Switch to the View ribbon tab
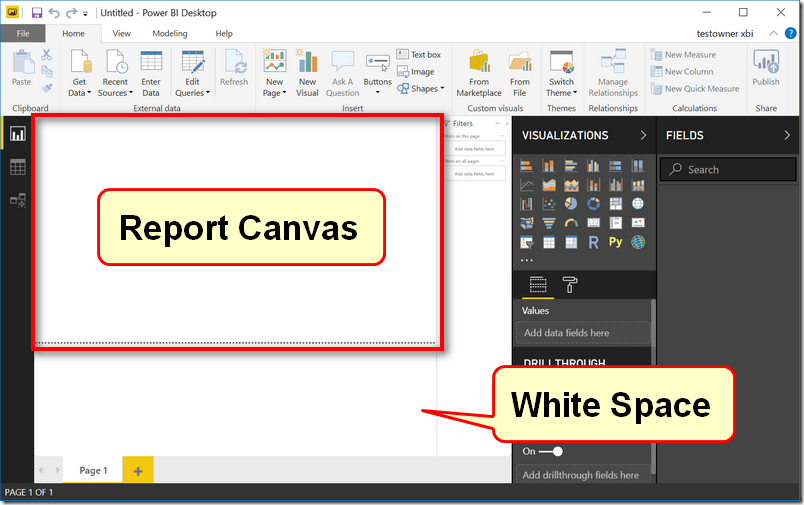 122,33
